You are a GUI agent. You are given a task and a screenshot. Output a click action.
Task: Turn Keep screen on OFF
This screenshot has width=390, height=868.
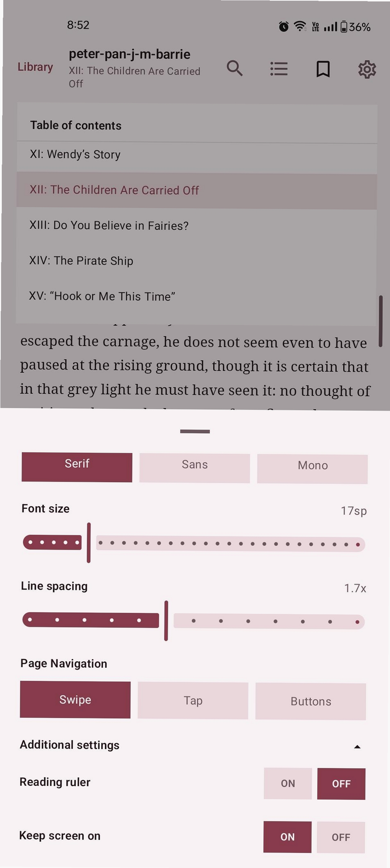coord(341,837)
